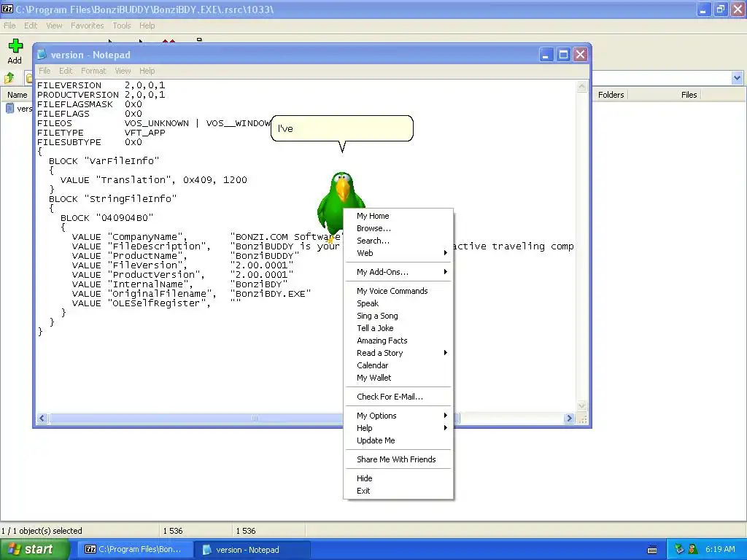
Task: Expand the My Add-Ons... submenu
Action: (x=398, y=273)
